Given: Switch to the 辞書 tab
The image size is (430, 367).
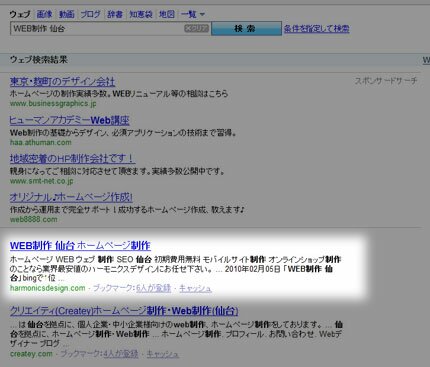Looking at the screenshot, I should pyautogui.click(x=115, y=14).
